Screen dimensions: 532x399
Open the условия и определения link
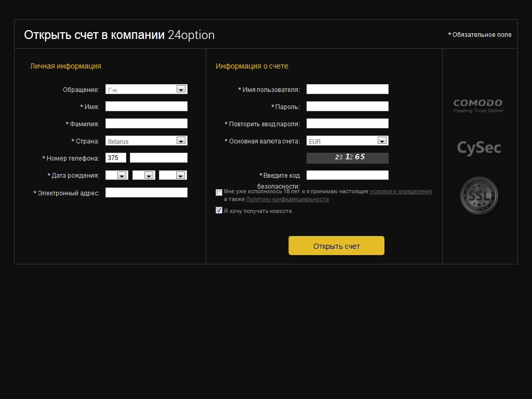click(x=401, y=191)
